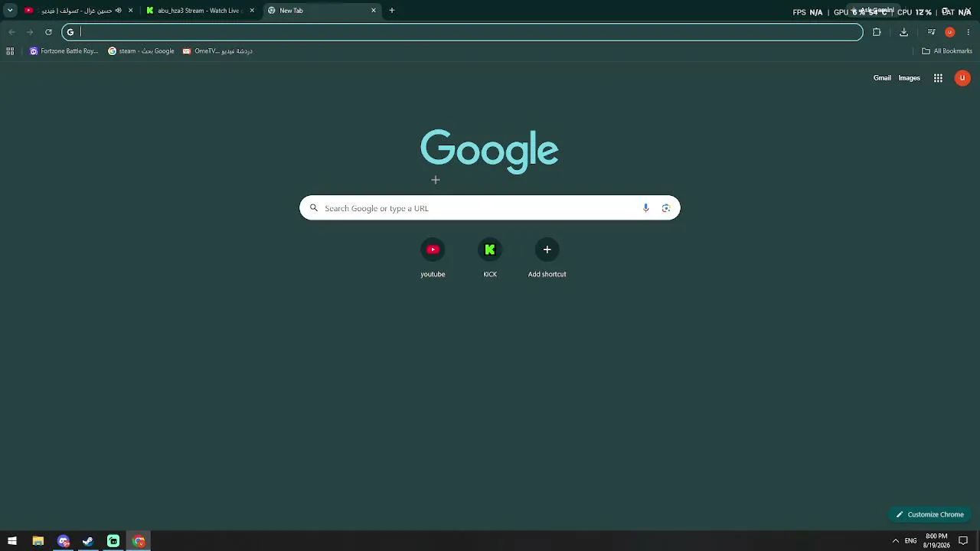Open the Apps grid in bookmarks bar
980x551 pixels.
coord(10,51)
